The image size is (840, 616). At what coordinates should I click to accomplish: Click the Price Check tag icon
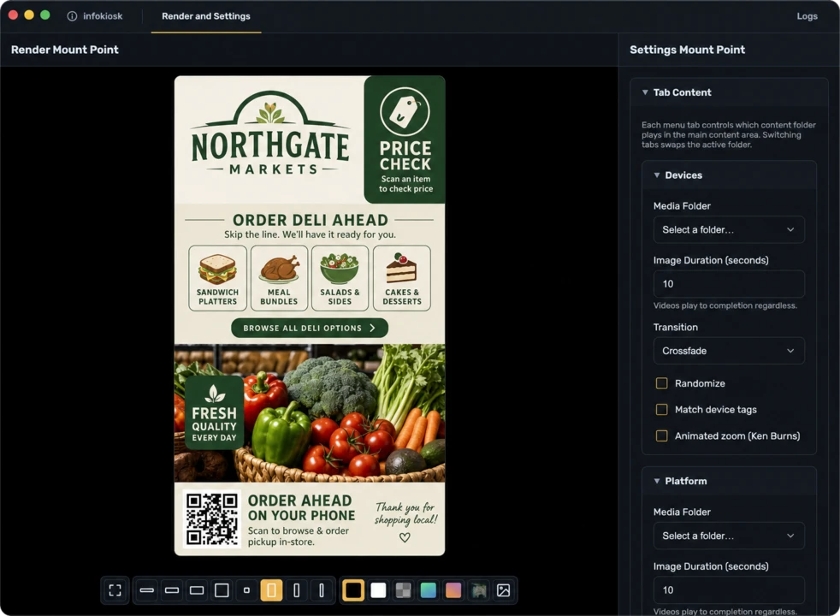coord(405,112)
